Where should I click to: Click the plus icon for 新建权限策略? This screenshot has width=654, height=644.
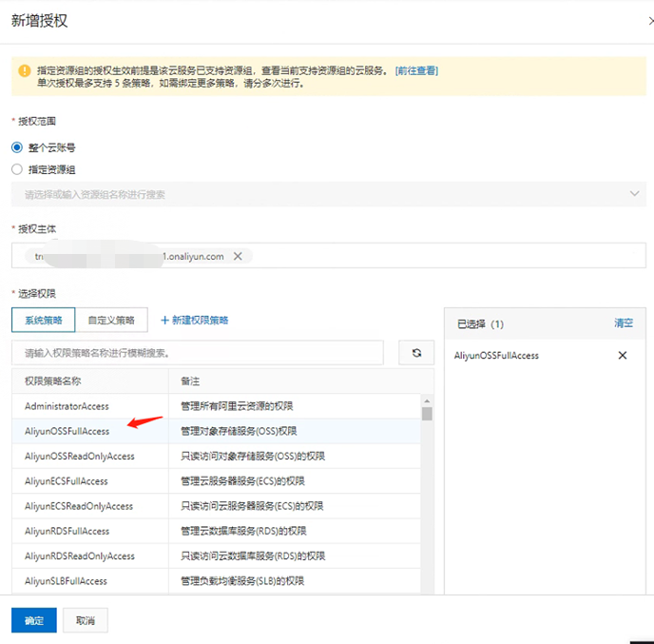[164, 321]
